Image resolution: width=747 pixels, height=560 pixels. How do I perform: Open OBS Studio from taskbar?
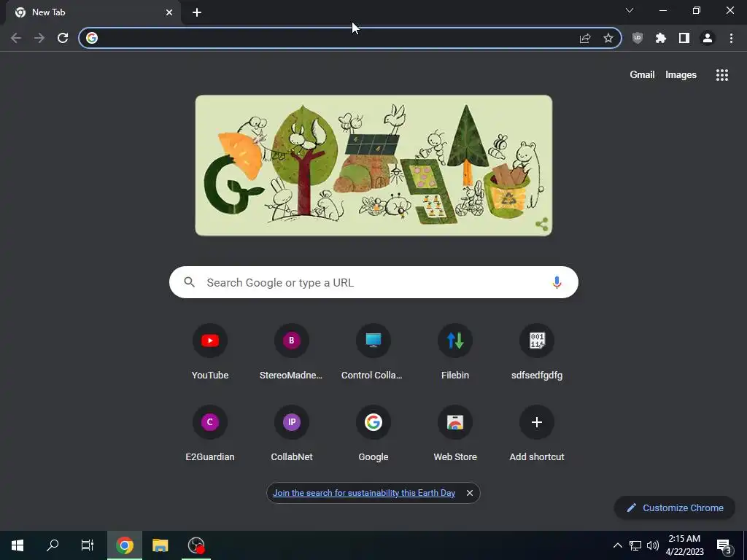point(196,545)
